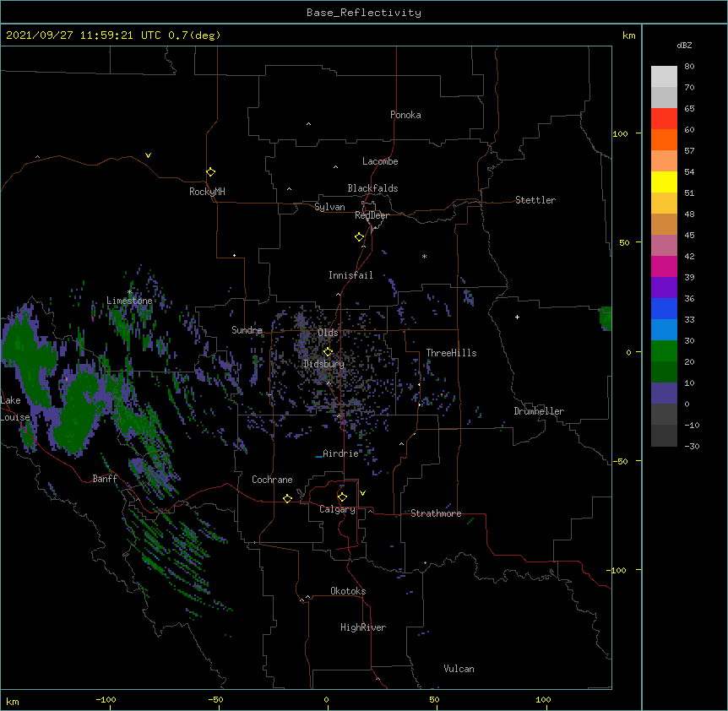Click the HighRiver town label
This screenshot has width=728, height=711.
coord(363,627)
